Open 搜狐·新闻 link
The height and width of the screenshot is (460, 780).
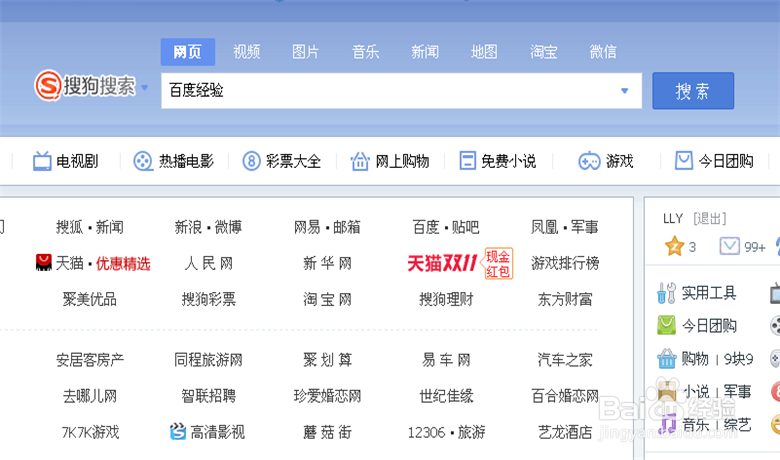click(x=90, y=227)
